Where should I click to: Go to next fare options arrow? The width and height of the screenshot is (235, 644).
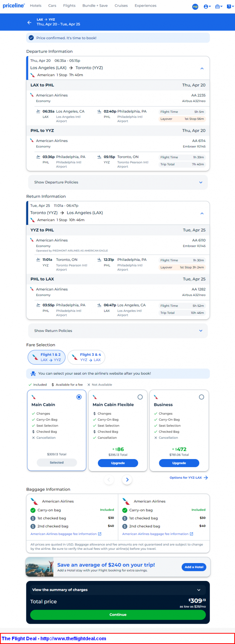(x=127, y=480)
